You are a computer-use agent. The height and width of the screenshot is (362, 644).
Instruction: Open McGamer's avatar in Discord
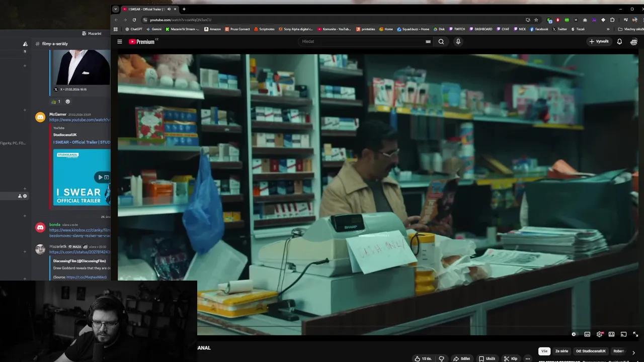click(x=40, y=117)
